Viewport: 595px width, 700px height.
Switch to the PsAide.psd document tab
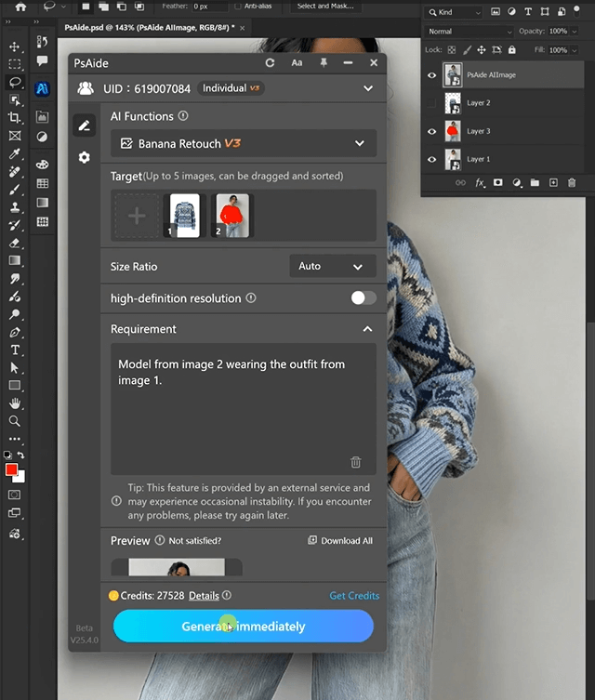pyautogui.click(x=150, y=28)
